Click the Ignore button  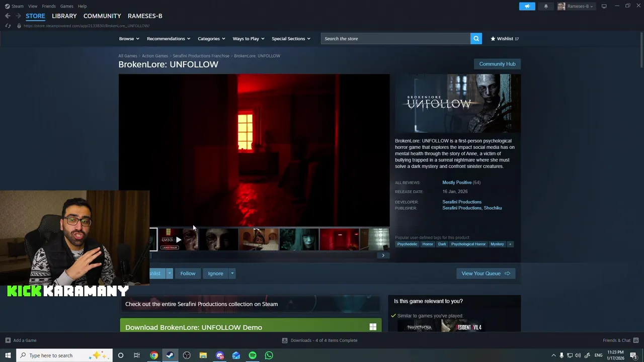click(x=215, y=274)
